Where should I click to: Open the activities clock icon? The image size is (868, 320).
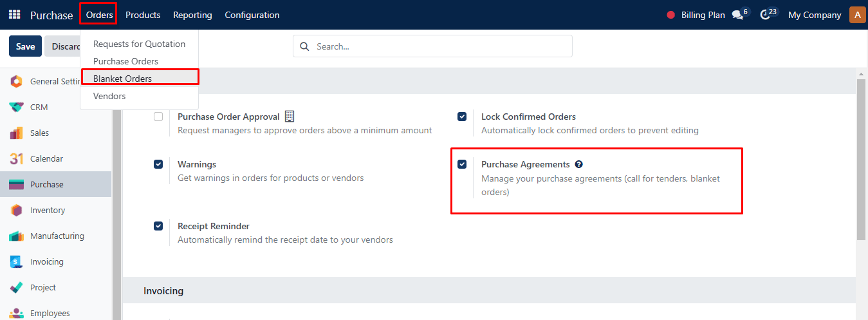coord(765,15)
